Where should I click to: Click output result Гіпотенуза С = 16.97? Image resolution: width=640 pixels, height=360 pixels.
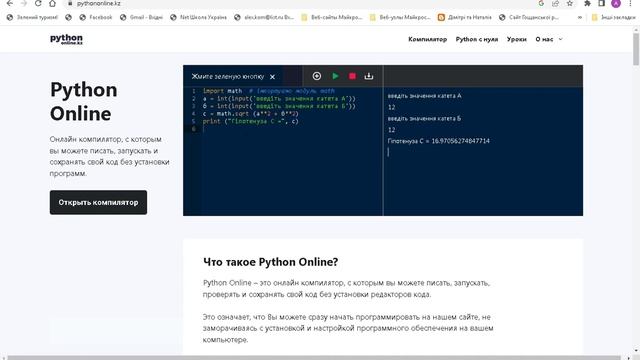(438, 141)
